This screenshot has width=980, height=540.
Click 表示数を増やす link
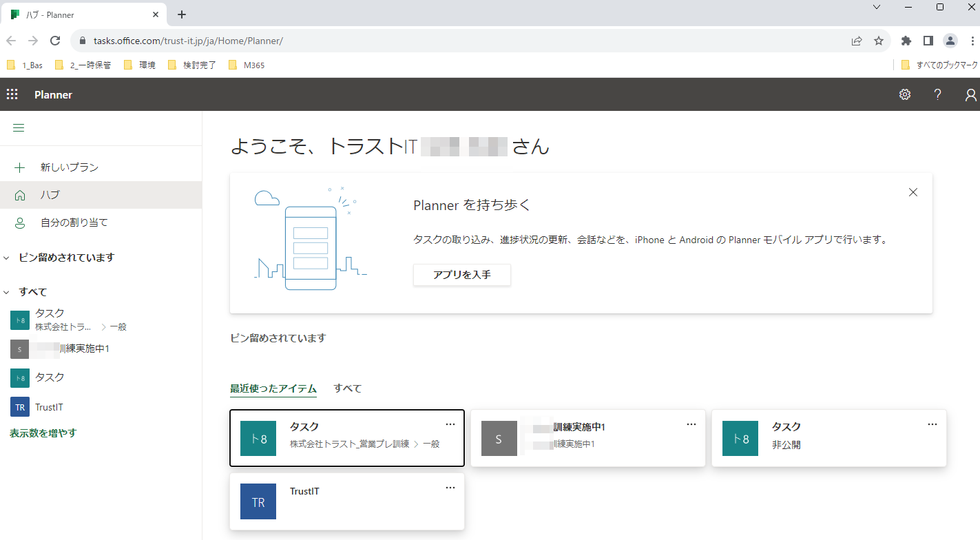click(43, 433)
